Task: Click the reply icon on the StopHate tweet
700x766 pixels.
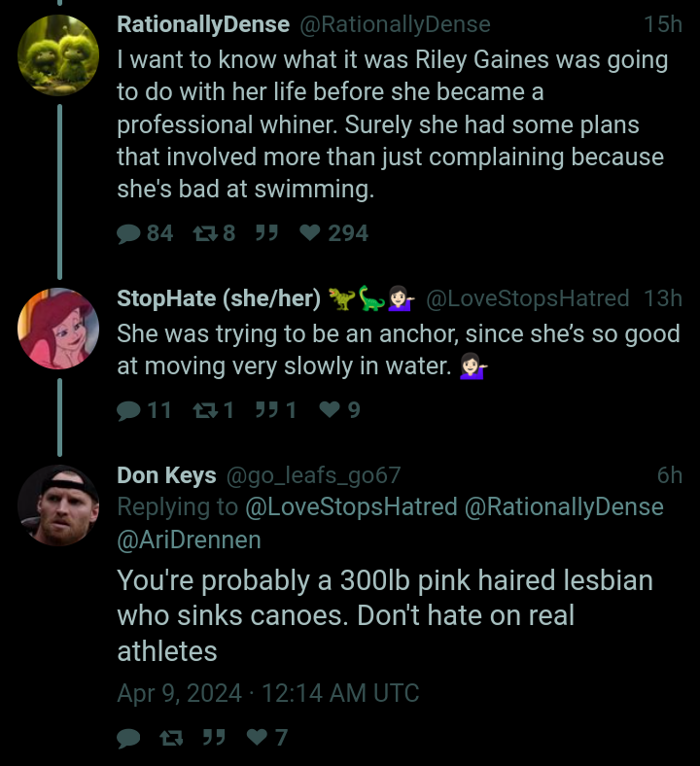Action: tap(129, 410)
